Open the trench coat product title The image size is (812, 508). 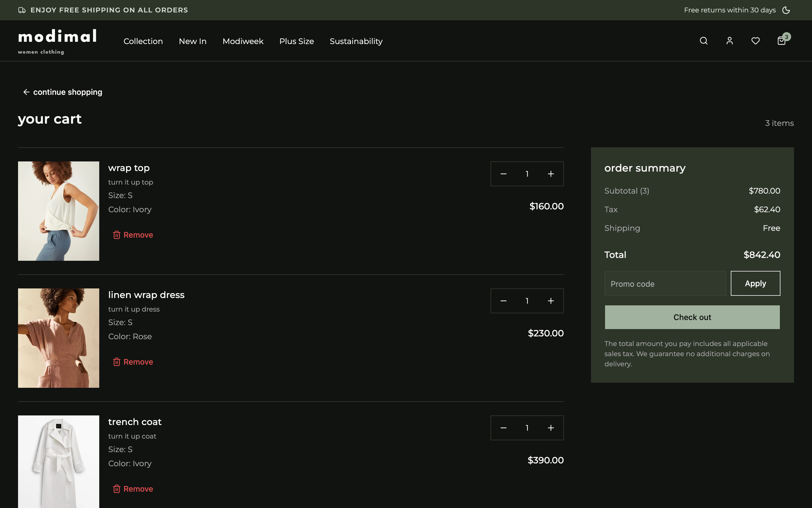pyautogui.click(x=135, y=422)
